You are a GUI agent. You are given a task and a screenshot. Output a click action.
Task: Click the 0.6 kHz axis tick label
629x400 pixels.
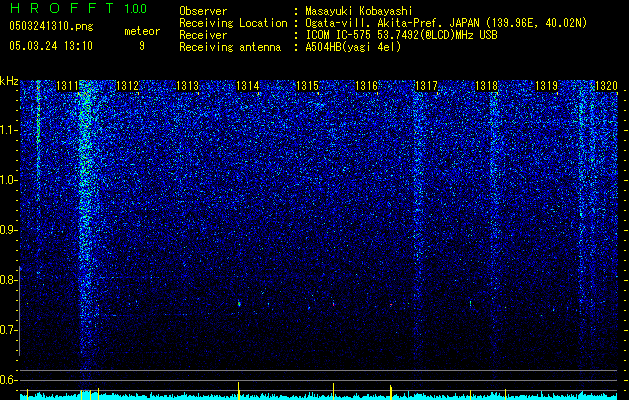tap(8, 380)
